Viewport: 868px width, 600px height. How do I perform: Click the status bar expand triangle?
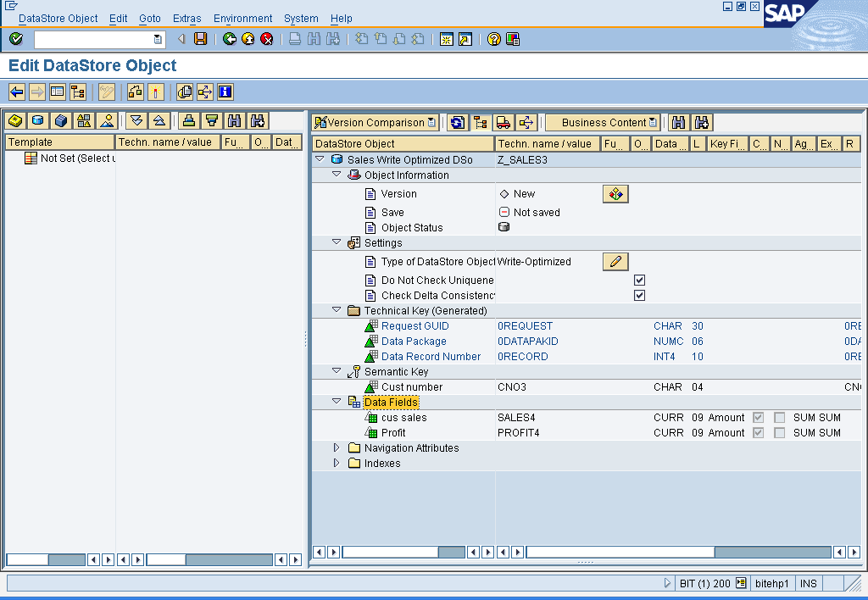[x=667, y=583]
